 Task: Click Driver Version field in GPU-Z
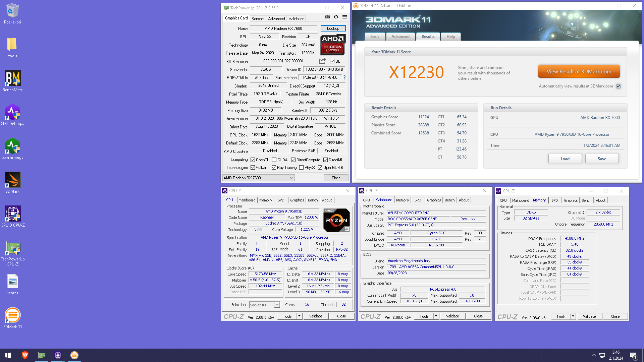297,118
